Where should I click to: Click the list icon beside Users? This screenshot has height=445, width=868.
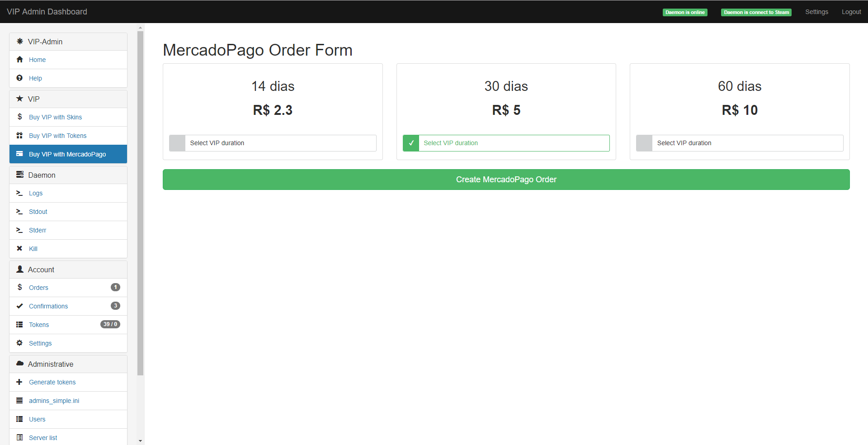19,419
